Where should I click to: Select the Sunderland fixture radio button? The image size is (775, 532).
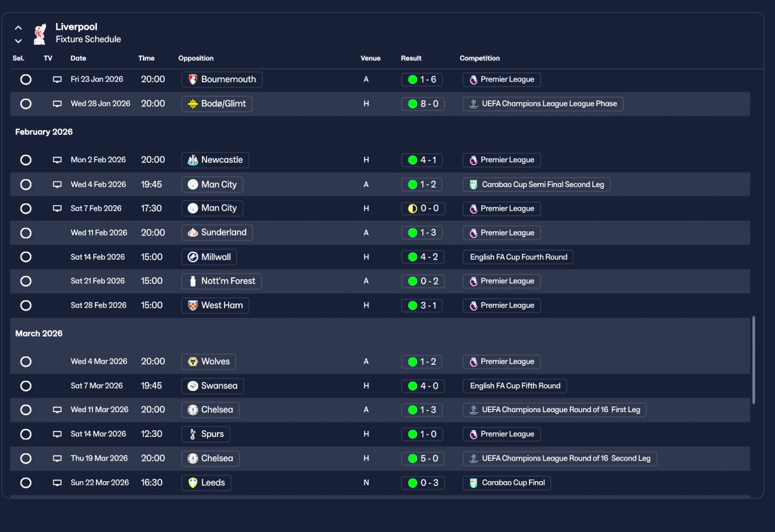coord(25,233)
